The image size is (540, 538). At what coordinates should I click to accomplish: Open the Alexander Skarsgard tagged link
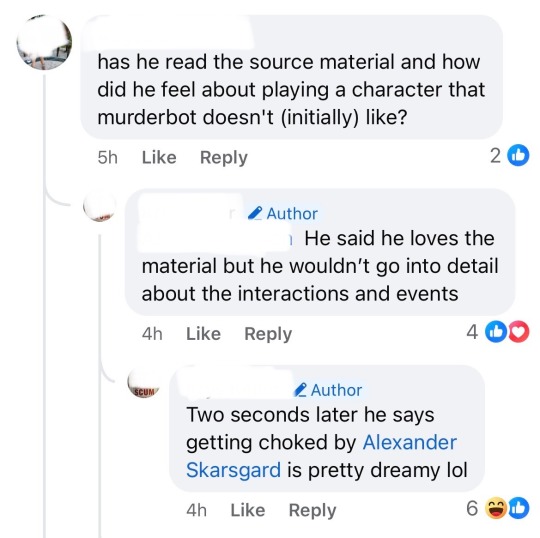click(x=322, y=456)
